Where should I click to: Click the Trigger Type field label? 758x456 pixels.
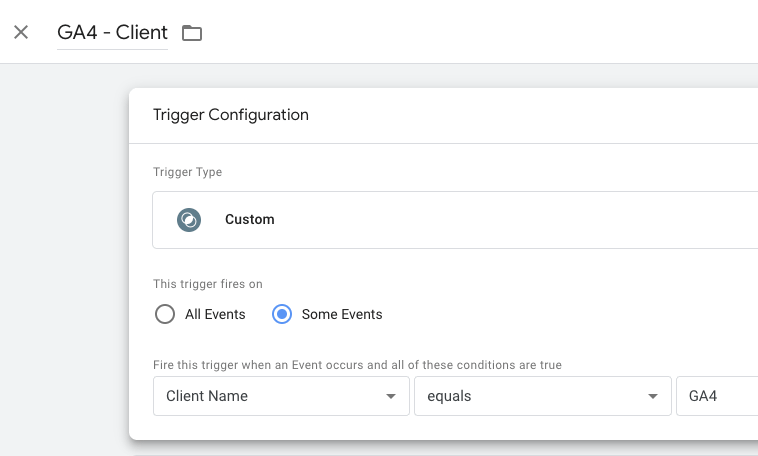point(188,172)
